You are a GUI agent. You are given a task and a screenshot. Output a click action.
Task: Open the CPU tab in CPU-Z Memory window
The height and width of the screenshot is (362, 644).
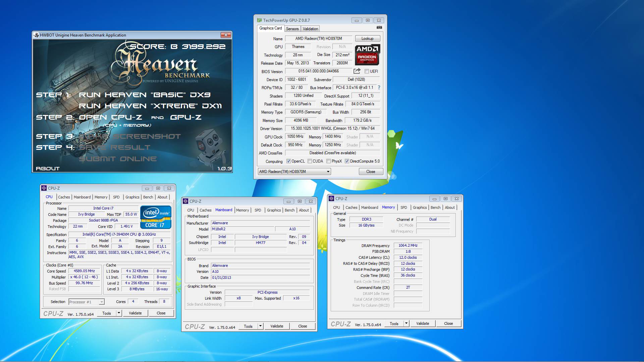336,207
